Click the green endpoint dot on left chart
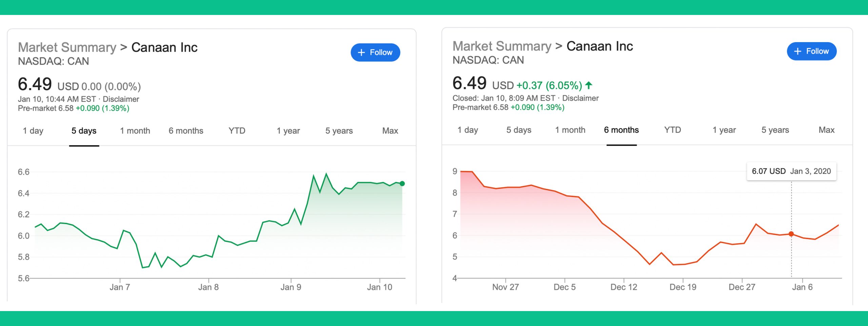Viewport: 868px width, 326px height. pos(402,183)
